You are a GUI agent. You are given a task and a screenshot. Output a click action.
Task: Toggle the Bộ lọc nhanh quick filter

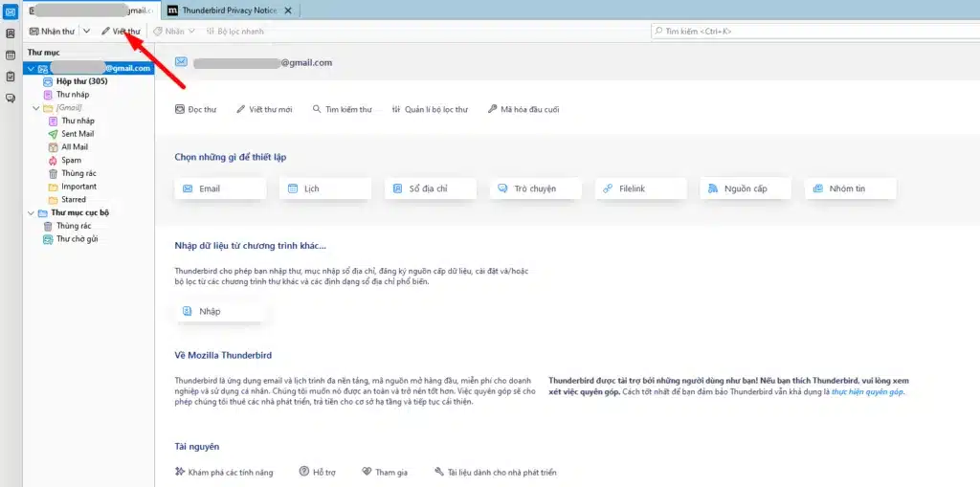tap(234, 32)
